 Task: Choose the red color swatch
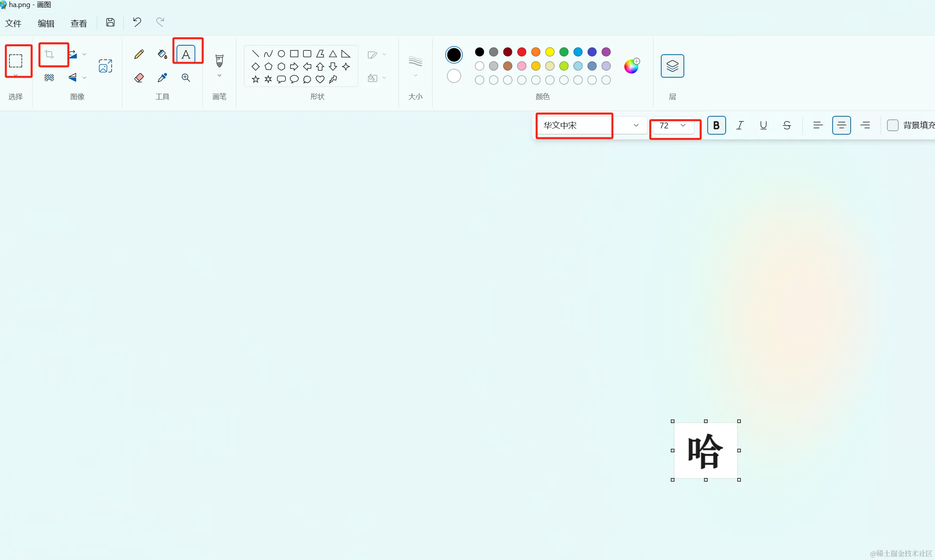point(521,52)
